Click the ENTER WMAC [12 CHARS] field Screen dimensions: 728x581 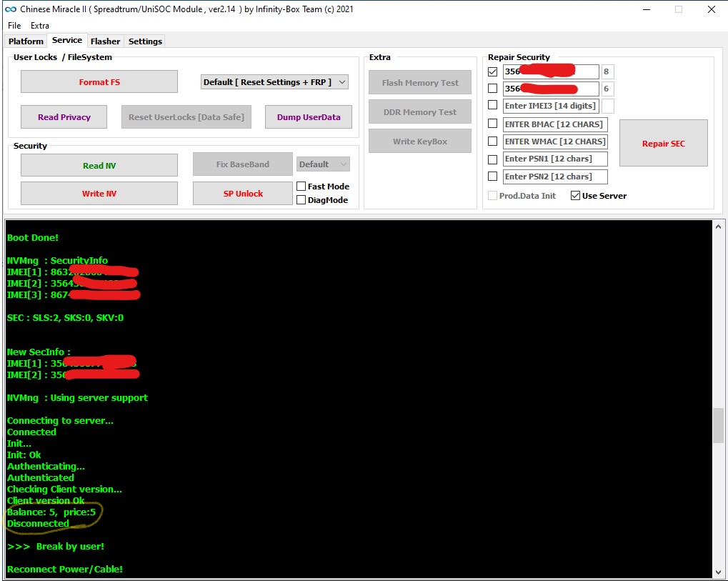[x=555, y=141]
